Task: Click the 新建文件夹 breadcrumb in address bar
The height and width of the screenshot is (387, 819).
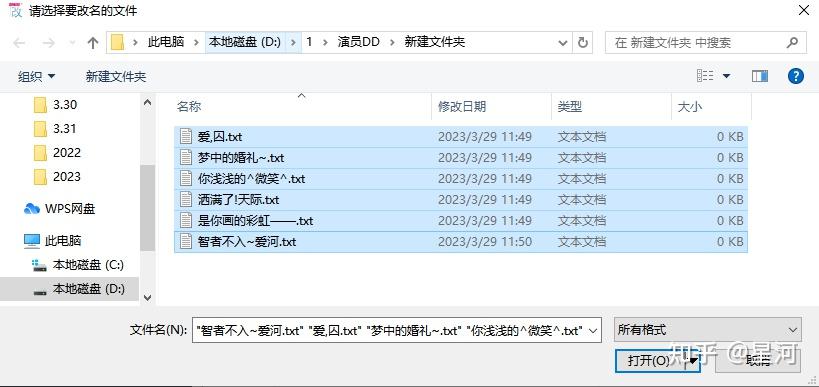Action: 435,42
